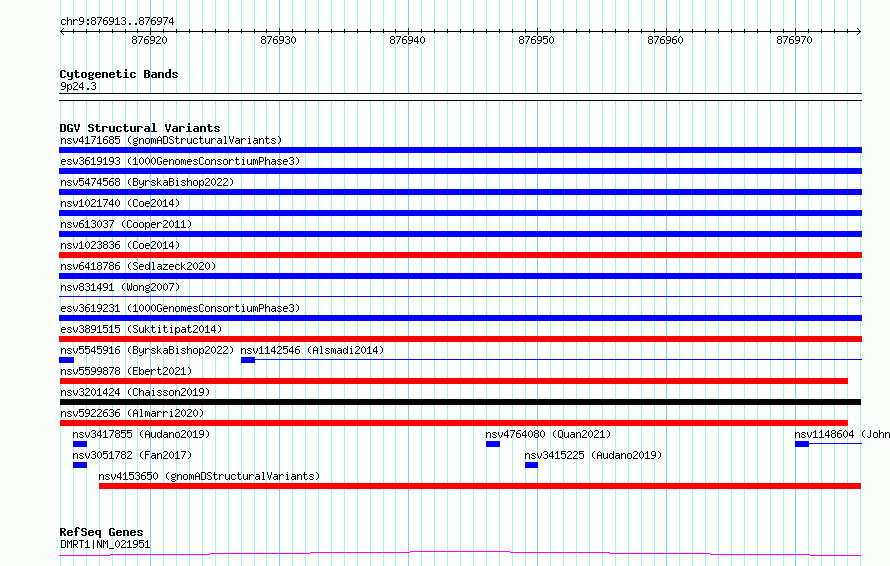
Task: Click the blue bar under nsv4171685
Action: pyautogui.click(x=460, y=150)
